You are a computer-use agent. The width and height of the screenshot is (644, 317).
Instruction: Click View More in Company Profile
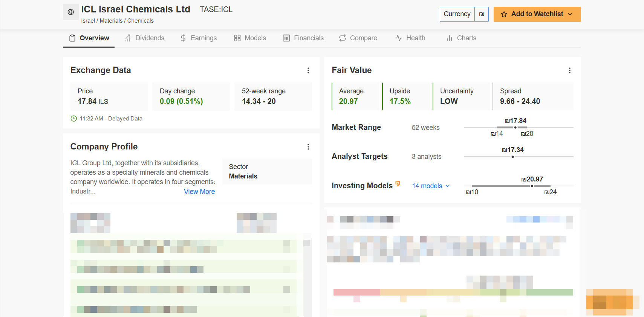199,192
